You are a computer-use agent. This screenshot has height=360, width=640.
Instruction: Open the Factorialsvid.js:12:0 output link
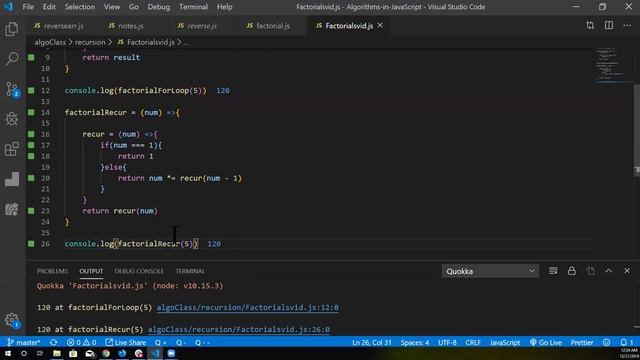248,308
